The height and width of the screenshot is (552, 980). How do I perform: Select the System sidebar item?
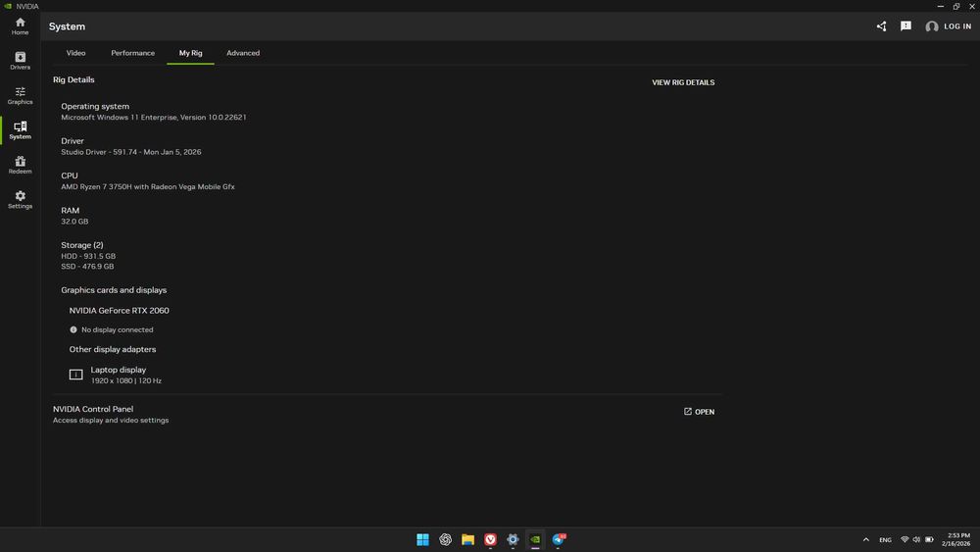[20, 130]
